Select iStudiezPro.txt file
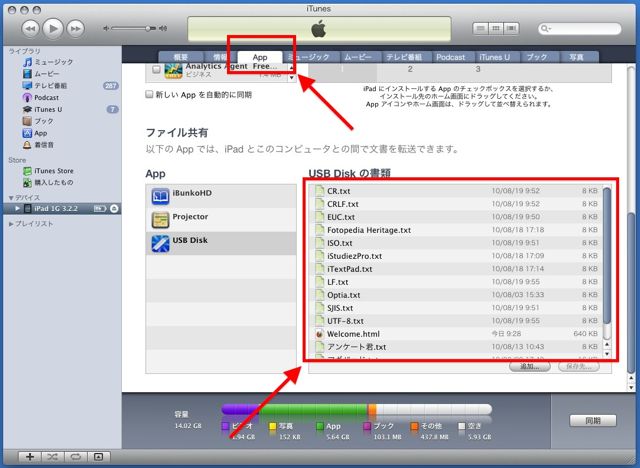This screenshot has width=640, height=468. pos(455,256)
